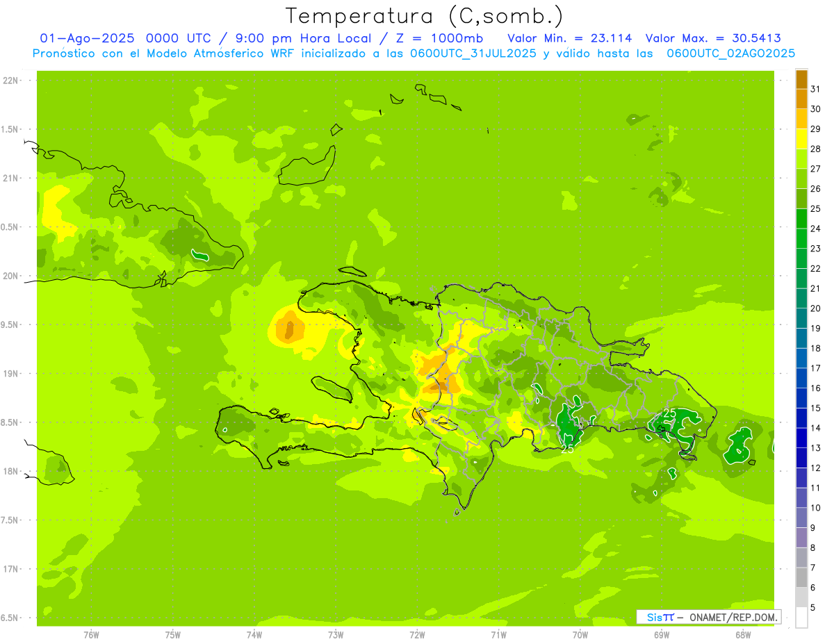Click the "20N" latitude label
The image size is (834, 644).
click(x=10, y=276)
